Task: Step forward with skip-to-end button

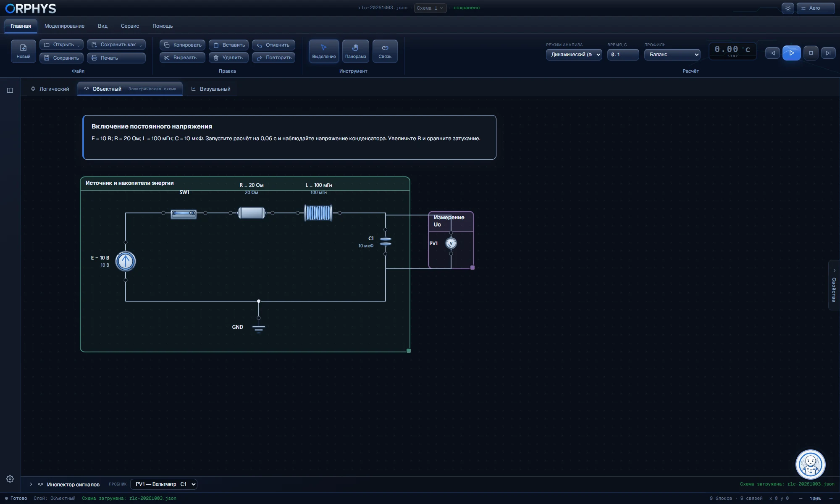Action: tap(828, 53)
